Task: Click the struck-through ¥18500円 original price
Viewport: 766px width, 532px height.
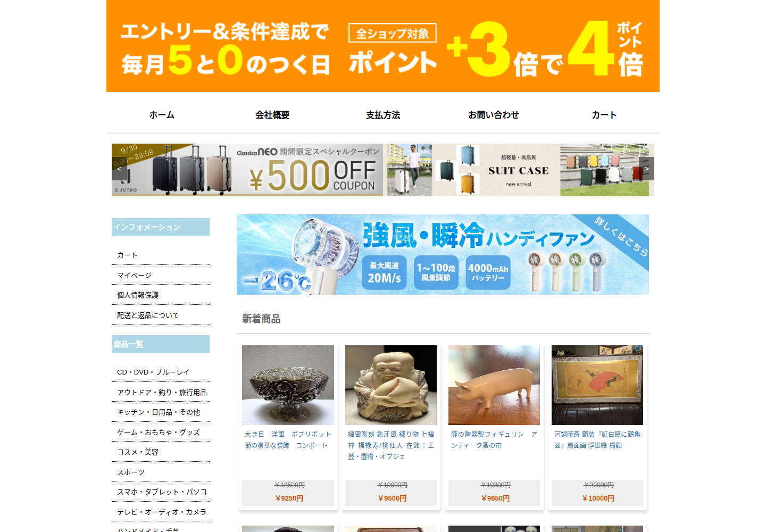Action: point(289,485)
